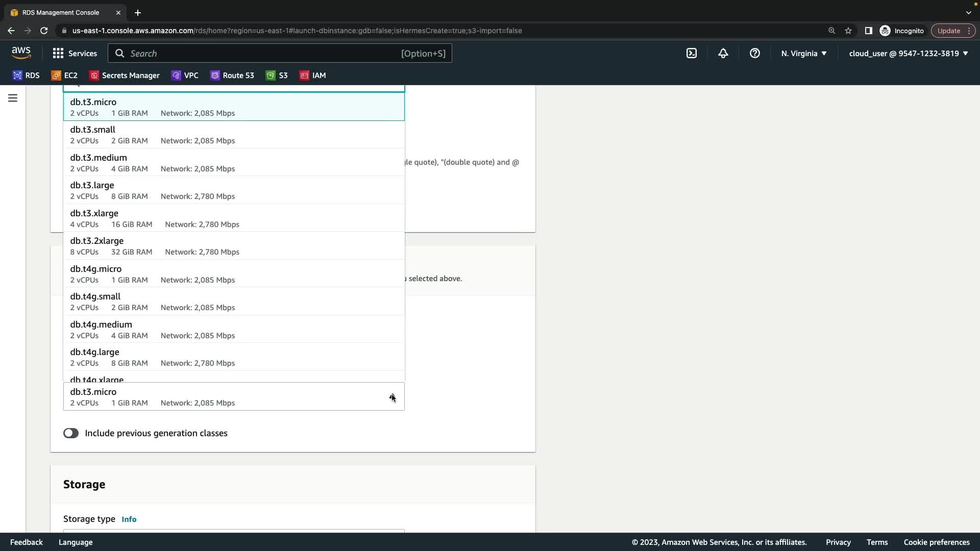Expand the cloud_user account menu
The width and height of the screenshot is (980, 551).
908,53
